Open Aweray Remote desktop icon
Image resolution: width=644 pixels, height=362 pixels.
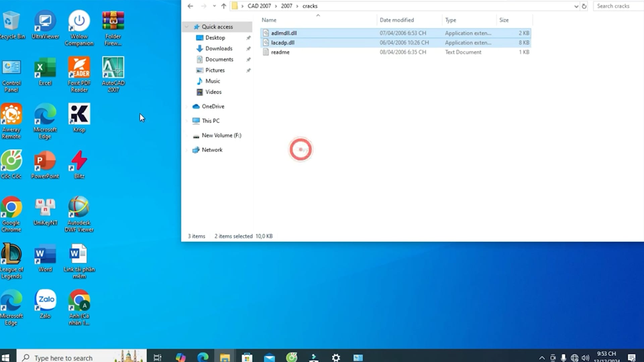tap(11, 122)
